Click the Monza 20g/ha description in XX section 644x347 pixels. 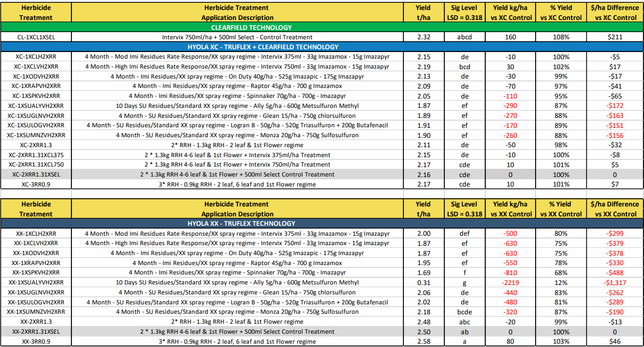pos(237,312)
